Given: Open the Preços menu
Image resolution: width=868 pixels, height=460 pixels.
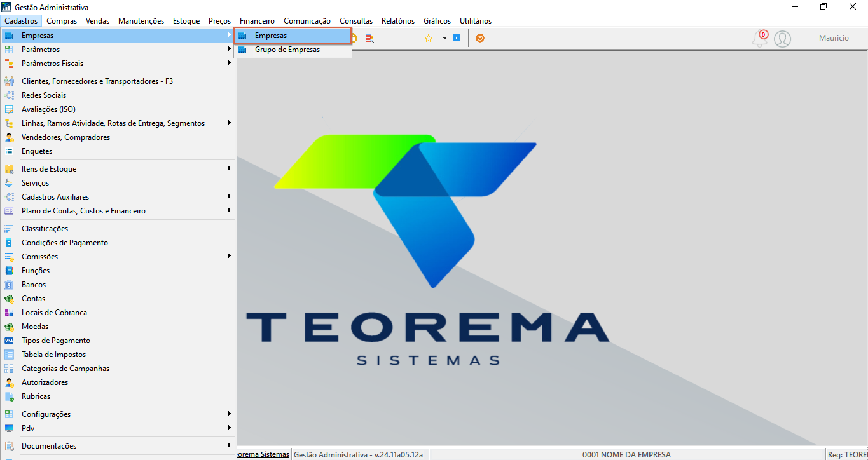Looking at the screenshot, I should pos(219,21).
